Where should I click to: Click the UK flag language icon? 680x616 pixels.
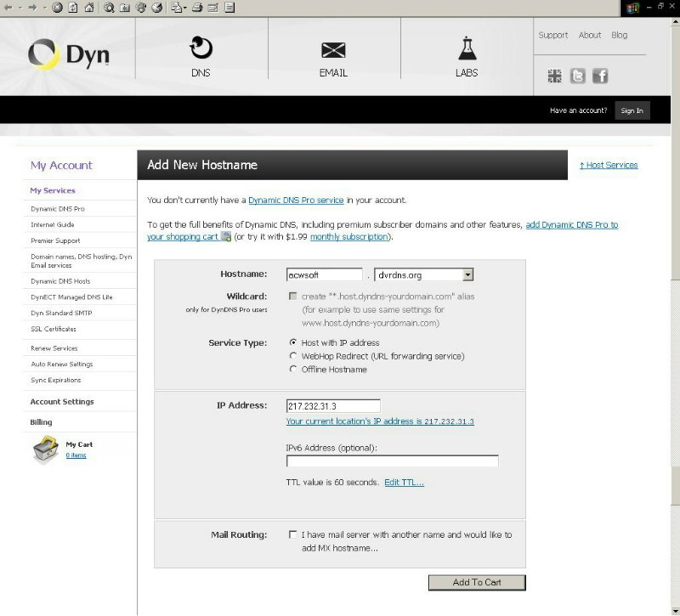[554, 76]
